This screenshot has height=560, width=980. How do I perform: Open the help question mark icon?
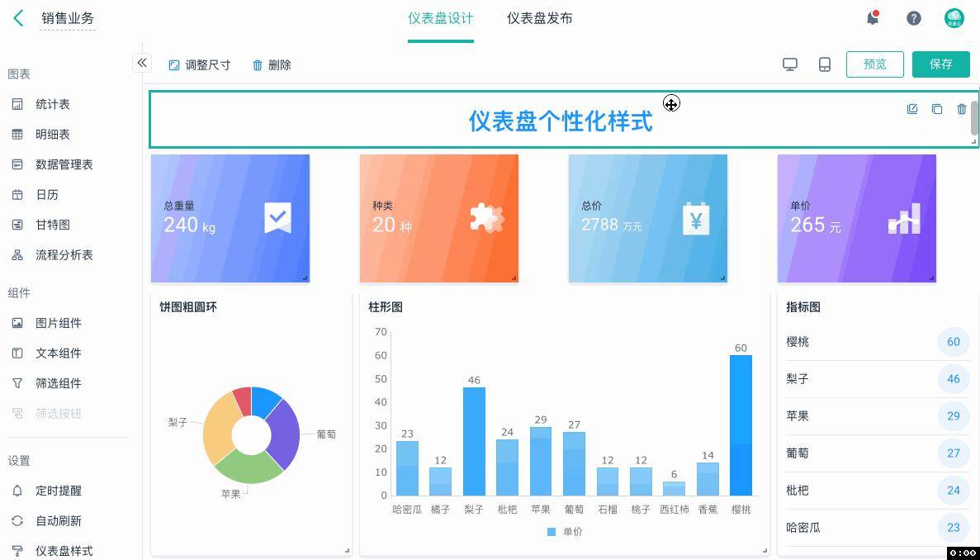coord(914,18)
